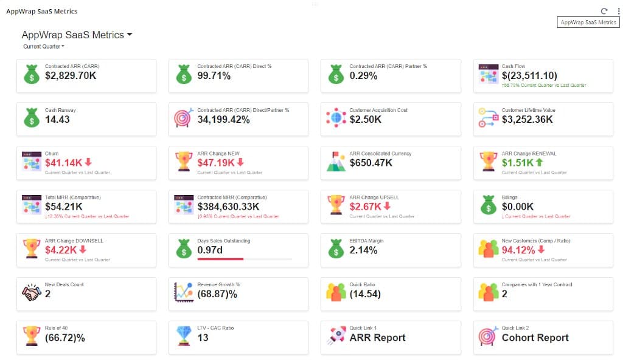Image resolution: width=623 pixels, height=364 pixels.
Task: Click the trophy icon on ARR Change NEW
Action: (184, 161)
